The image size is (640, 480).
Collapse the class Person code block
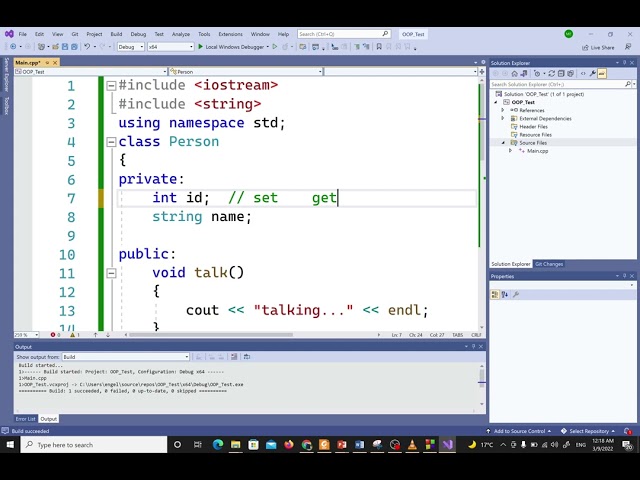tap(111, 142)
